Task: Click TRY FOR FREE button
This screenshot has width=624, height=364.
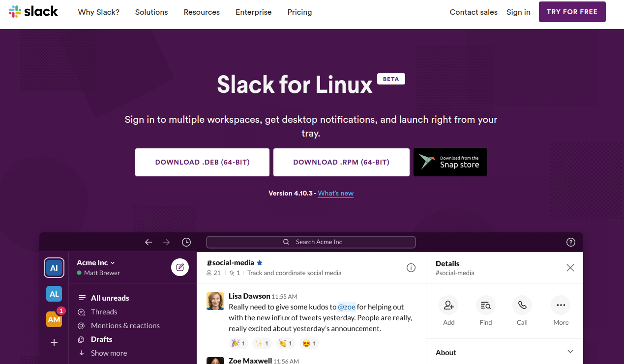Action: pyautogui.click(x=572, y=12)
